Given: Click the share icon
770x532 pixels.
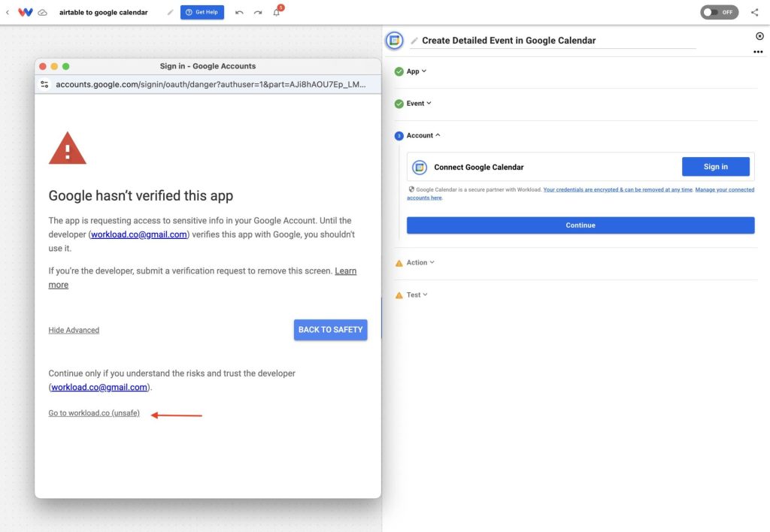Looking at the screenshot, I should click(x=755, y=12).
